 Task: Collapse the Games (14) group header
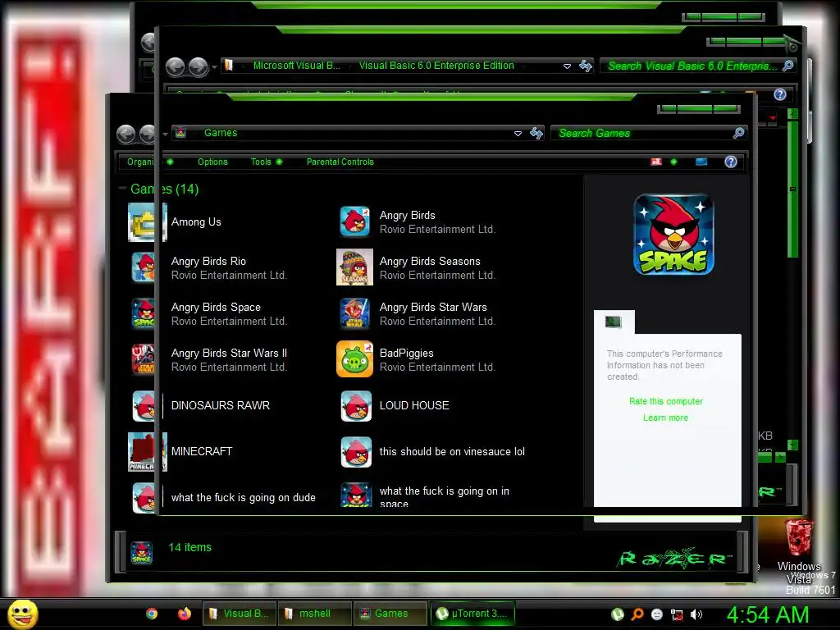coord(123,189)
